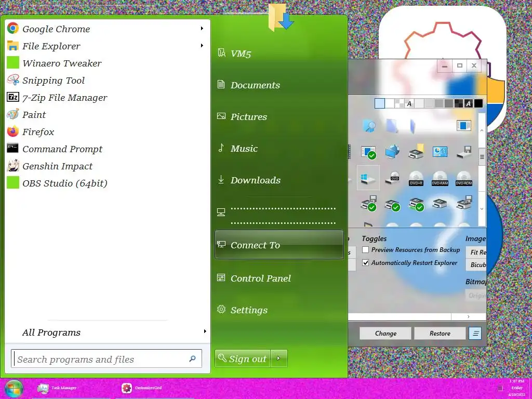Select the Windows drive icon in CustomizerGod
Image resolution: width=532 pixels, height=399 pixels.
368,178
